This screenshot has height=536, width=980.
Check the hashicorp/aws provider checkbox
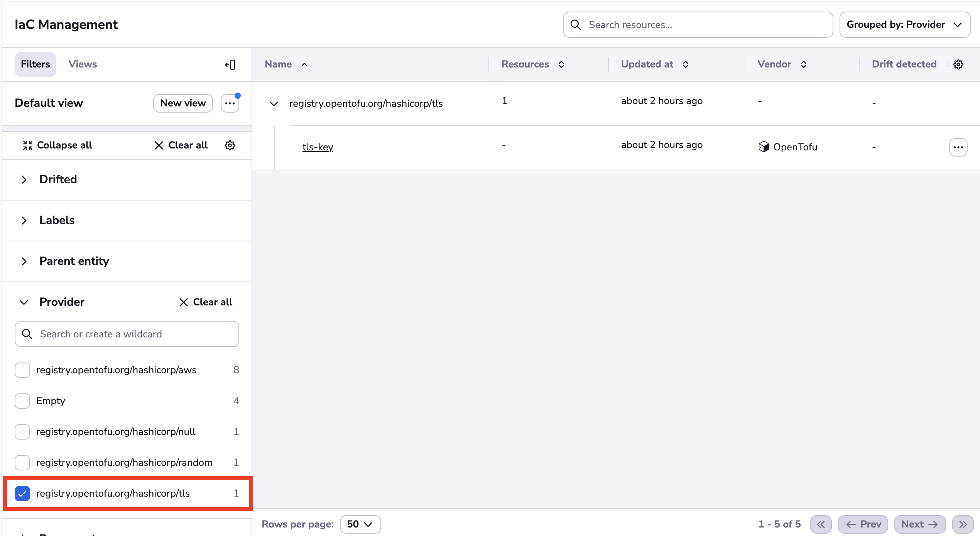22,370
